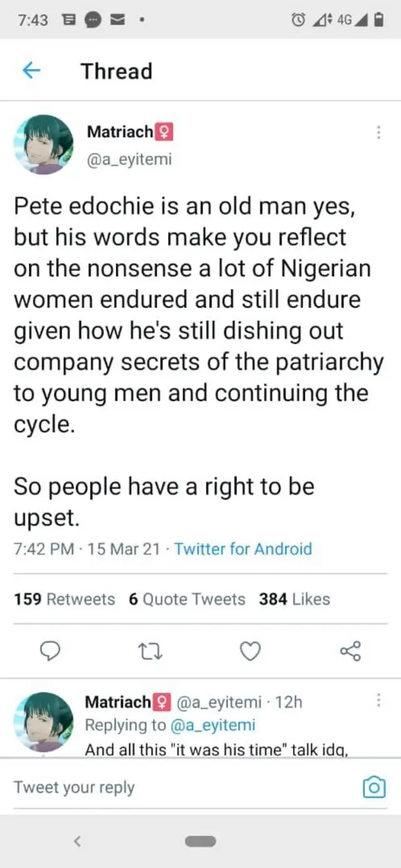This screenshot has width=401, height=868.
Task: Open three-dot menu on main tweet
Action: 378,132
